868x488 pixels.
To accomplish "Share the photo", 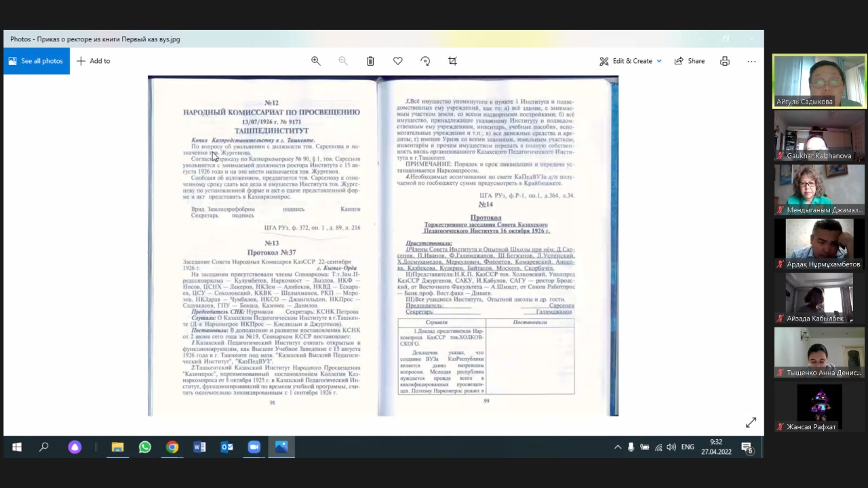I will click(690, 61).
